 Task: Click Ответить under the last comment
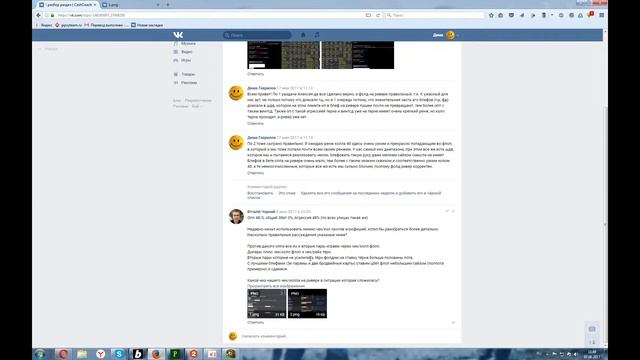click(x=256, y=322)
